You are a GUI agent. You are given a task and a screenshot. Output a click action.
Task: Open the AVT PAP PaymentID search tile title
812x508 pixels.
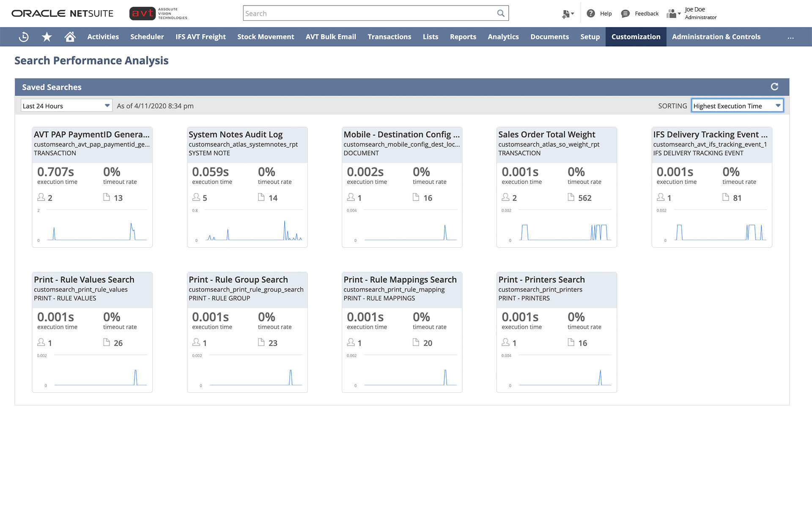click(x=91, y=135)
